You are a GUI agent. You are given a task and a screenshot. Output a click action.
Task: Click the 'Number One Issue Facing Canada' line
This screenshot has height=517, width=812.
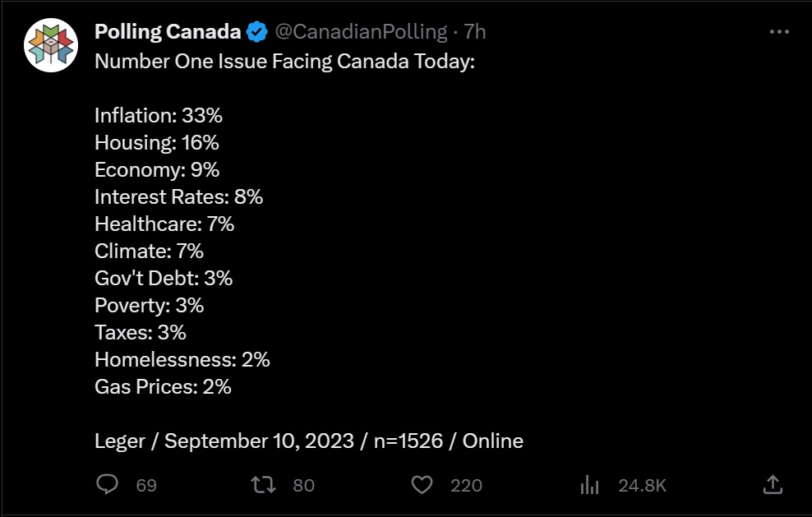284,62
